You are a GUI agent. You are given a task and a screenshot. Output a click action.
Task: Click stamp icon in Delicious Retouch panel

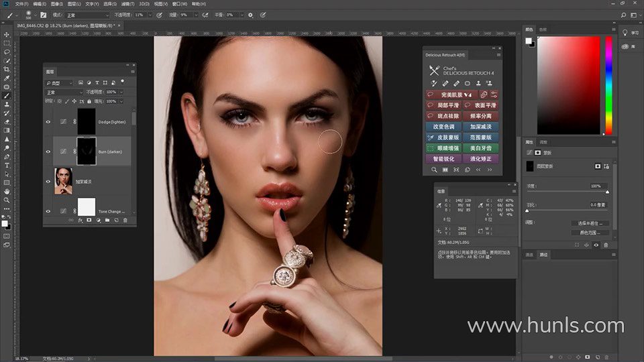[478, 83]
